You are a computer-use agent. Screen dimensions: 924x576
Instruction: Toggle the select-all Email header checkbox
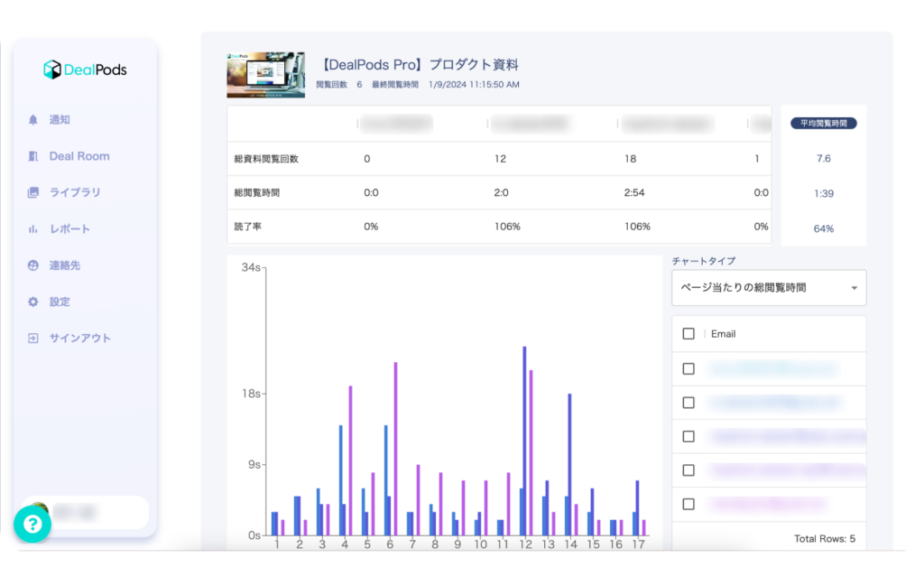point(688,333)
